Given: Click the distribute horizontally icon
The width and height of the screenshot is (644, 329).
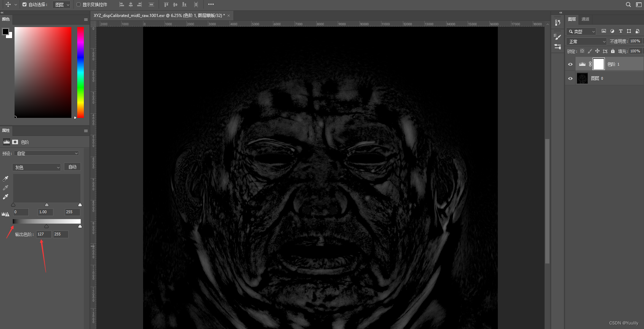Looking at the screenshot, I should click(x=196, y=5).
